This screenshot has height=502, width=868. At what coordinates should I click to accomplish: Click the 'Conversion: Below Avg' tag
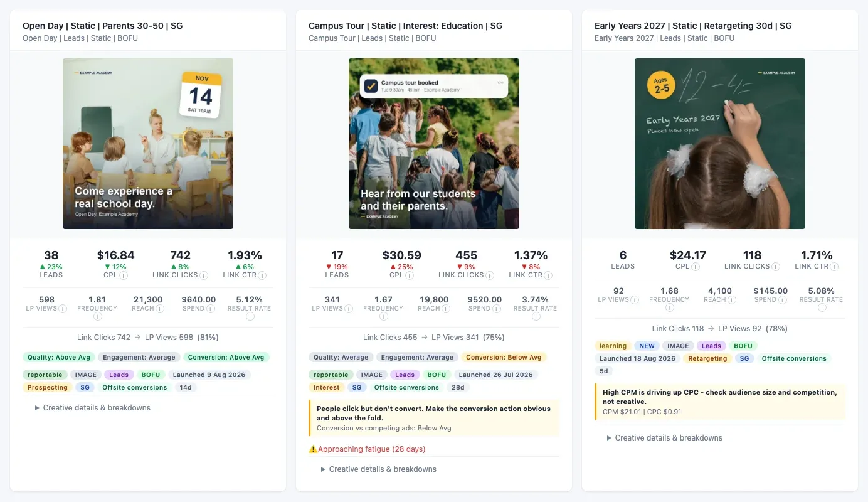(504, 357)
